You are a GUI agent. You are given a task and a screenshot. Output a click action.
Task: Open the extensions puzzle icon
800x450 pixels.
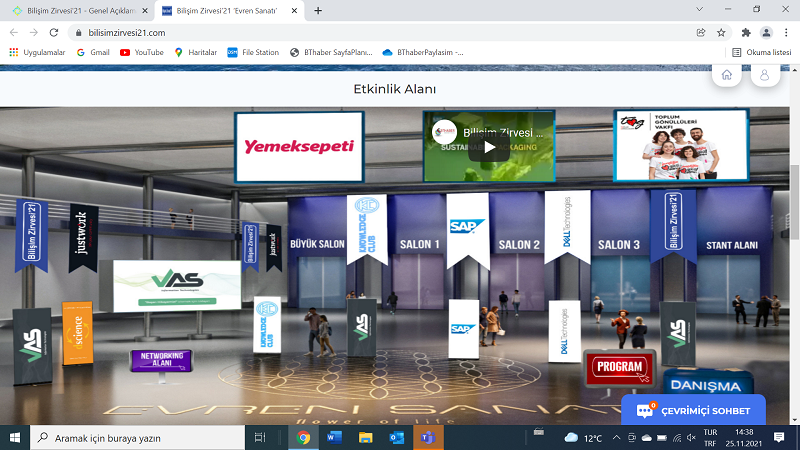point(746,33)
